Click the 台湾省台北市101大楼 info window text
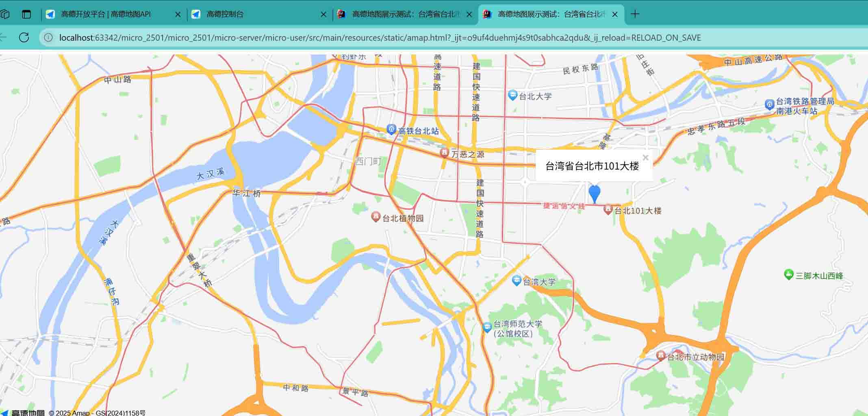The width and height of the screenshot is (868, 416). pos(592,166)
